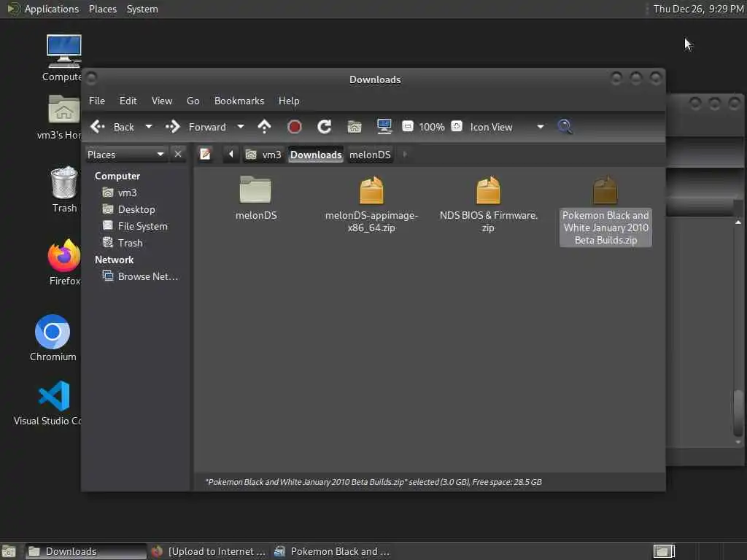
Task: Click melonDS folder name label
Action: 256,215
